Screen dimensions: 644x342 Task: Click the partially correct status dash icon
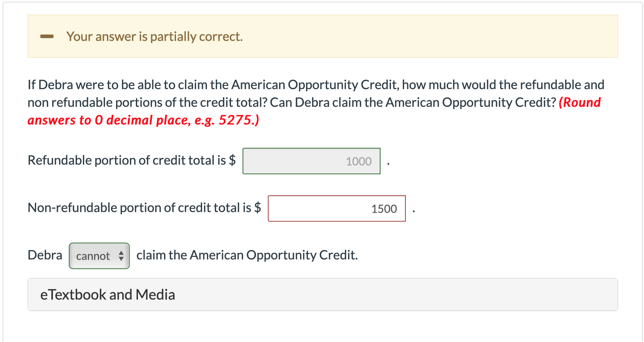pos(47,36)
